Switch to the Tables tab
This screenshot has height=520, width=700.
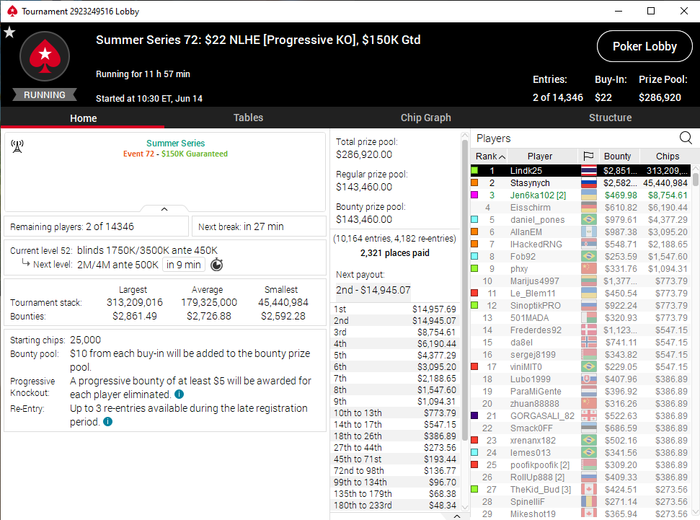[x=248, y=118]
